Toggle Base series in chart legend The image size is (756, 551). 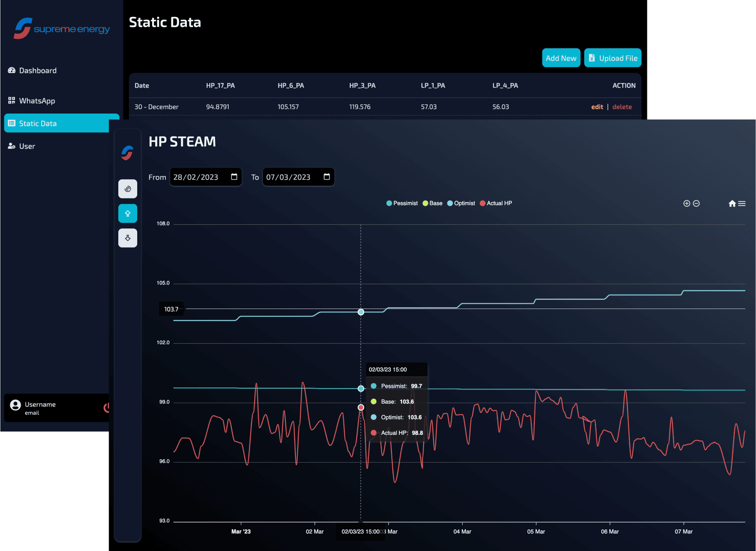point(432,203)
